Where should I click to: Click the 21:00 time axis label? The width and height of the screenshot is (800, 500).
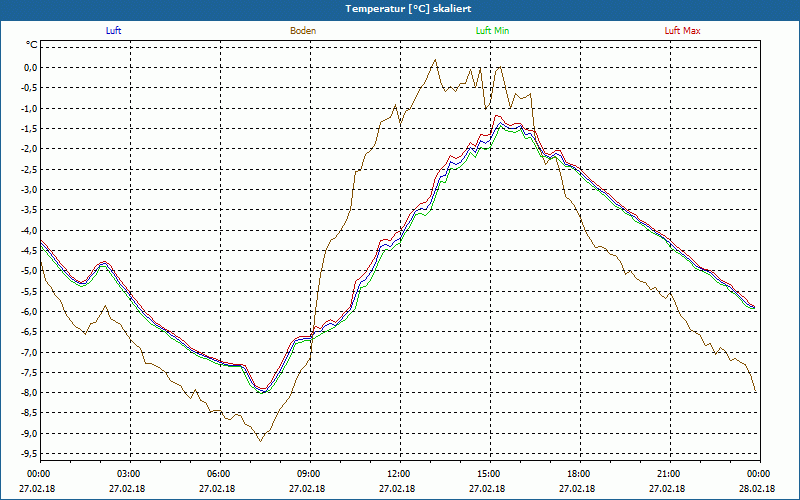(x=670, y=474)
